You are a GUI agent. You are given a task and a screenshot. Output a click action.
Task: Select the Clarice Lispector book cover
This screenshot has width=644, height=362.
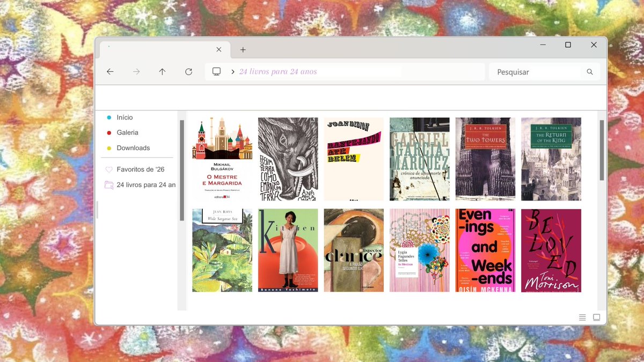pos(354,250)
